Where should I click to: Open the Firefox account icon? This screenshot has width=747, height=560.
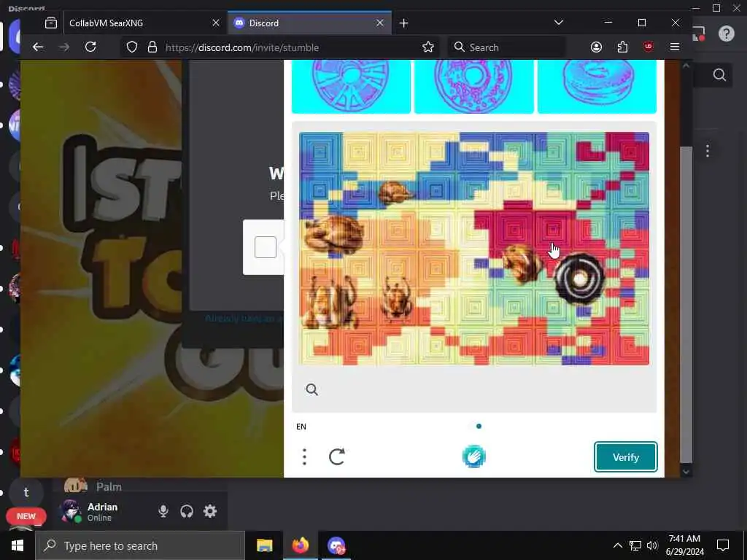pos(596,47)
